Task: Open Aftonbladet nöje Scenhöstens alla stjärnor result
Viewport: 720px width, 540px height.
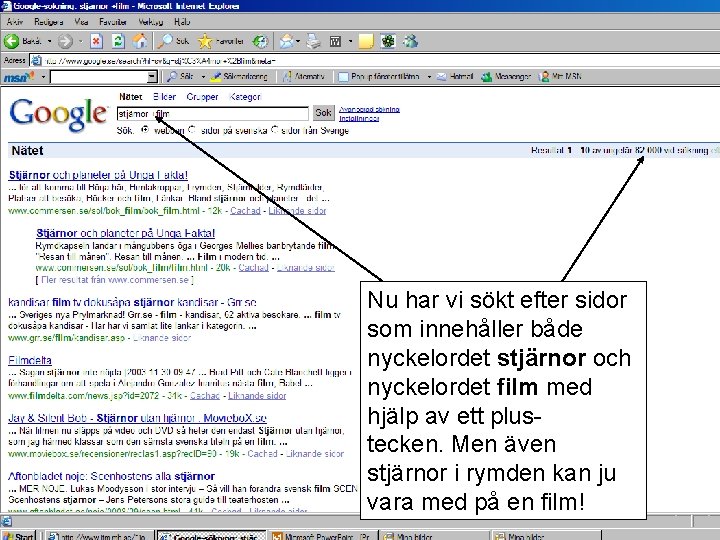Action: click(x=111, y=476)
